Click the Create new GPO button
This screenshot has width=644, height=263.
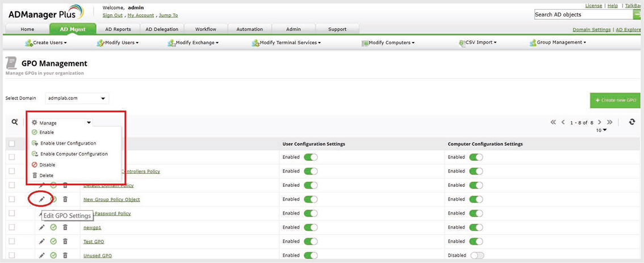[x=615, y=101]
